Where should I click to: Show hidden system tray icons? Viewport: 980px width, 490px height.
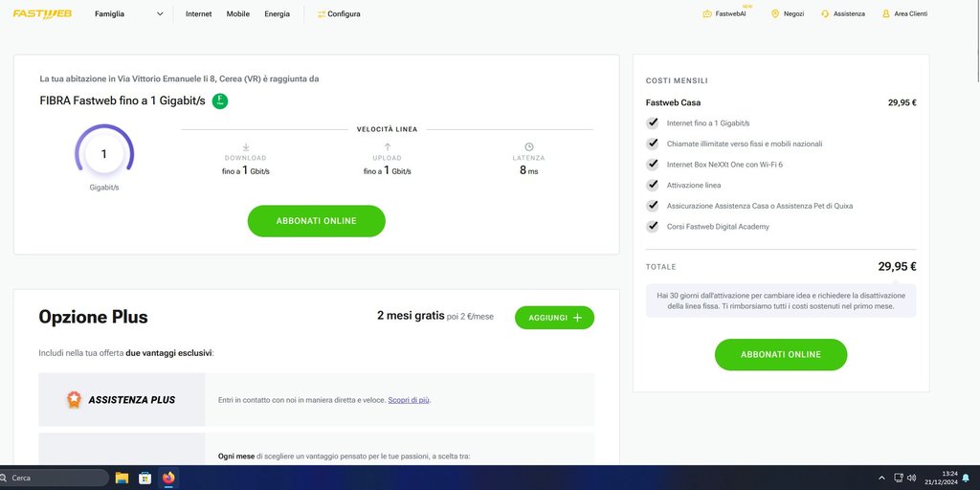tap(881, 478)
